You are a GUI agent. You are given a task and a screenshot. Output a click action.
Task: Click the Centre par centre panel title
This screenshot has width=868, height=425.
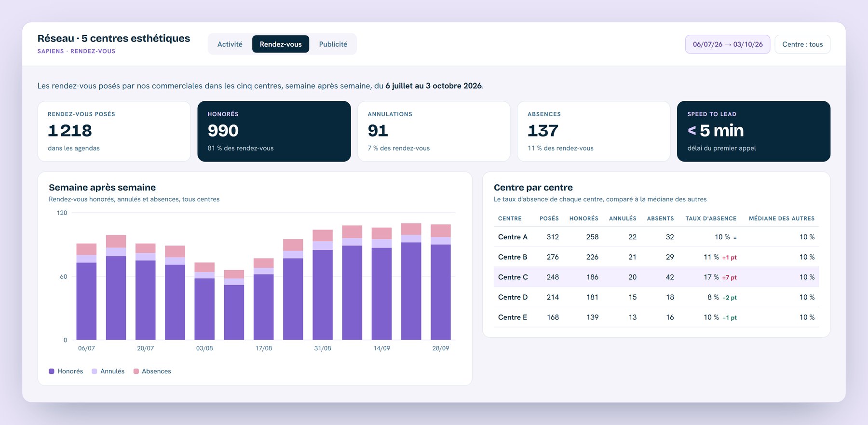pyautogui.click(x=533, y=187)
